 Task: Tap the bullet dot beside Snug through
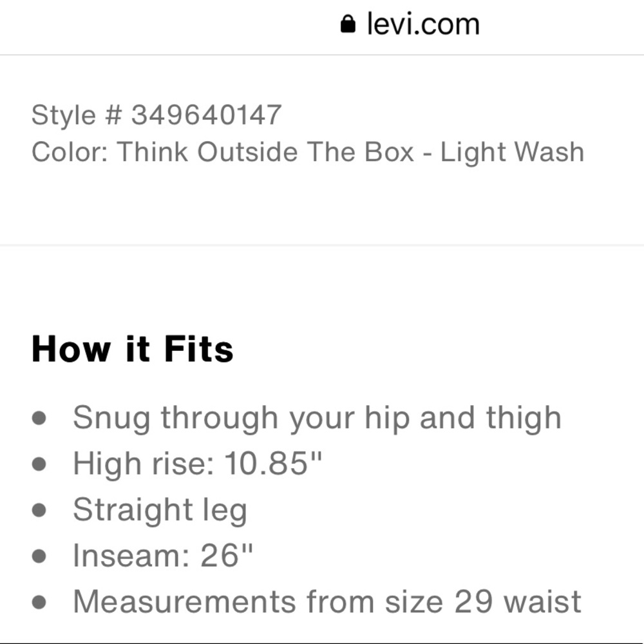coord(41,418)
